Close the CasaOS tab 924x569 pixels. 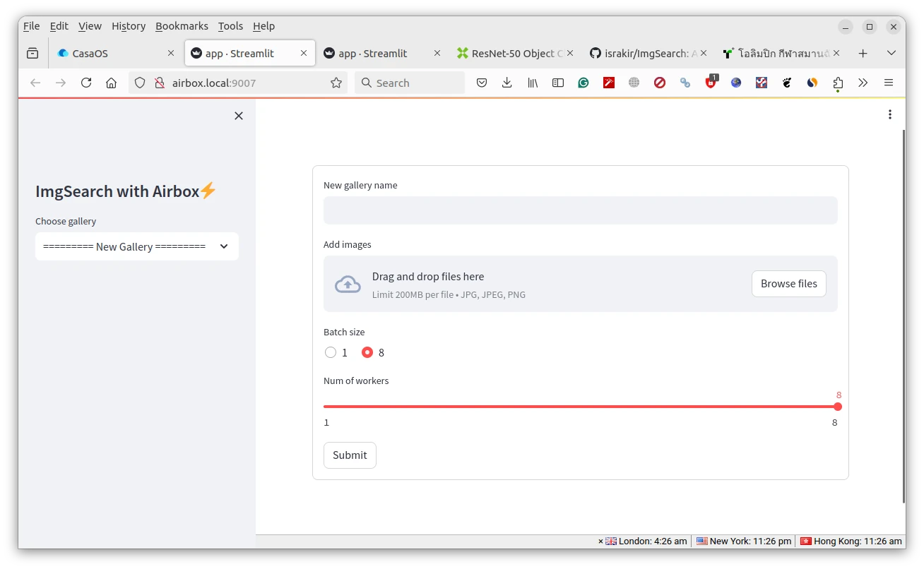(171, 53)
